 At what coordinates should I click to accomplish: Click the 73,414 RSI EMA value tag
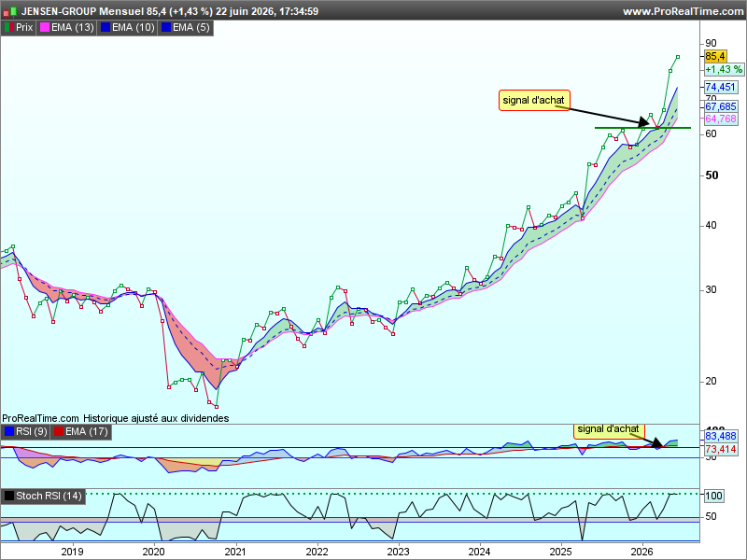click(721, 449)
